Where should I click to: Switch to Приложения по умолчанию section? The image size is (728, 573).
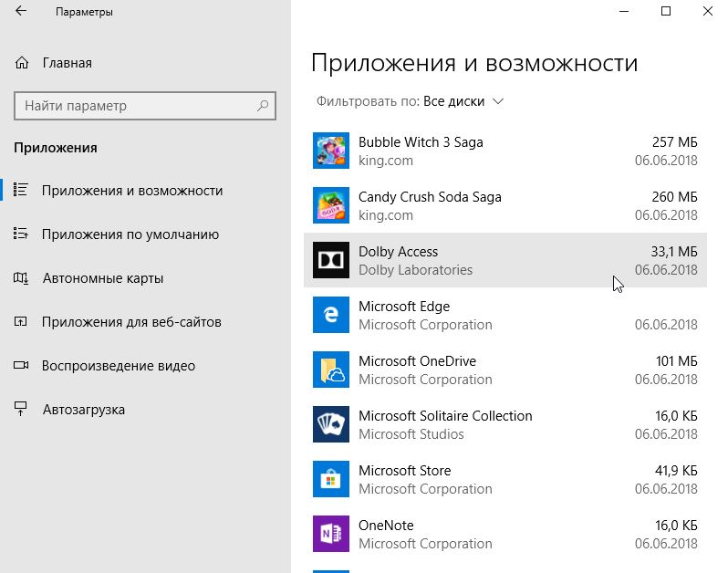click(x=130, y=234)
